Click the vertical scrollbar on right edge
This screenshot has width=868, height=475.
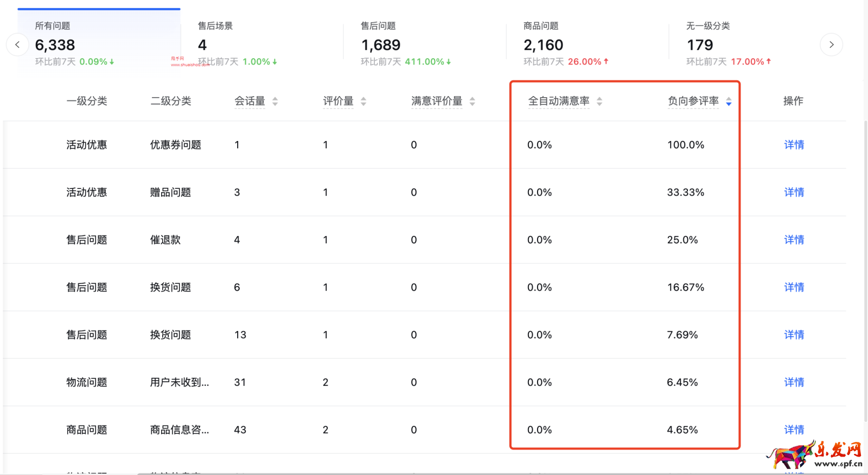click(x=865, y=271)
